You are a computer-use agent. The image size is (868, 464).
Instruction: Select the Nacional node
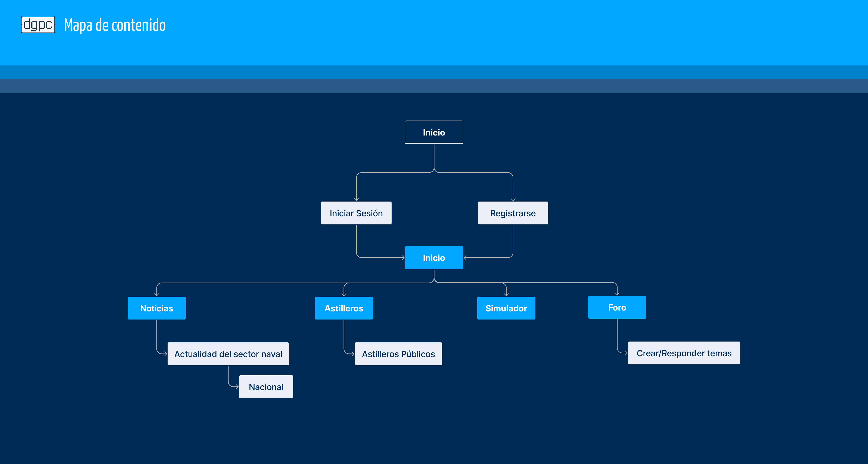(x=266, y=386)
